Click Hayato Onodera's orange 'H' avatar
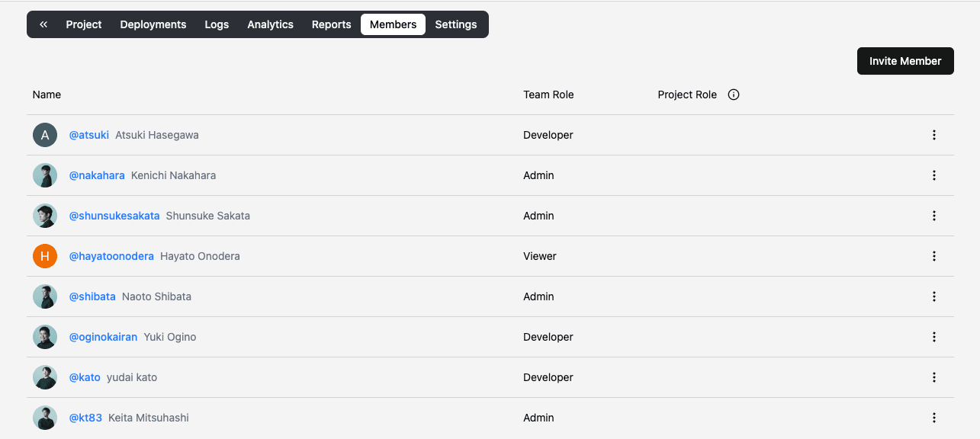The image size is (980, 439). point(45,256)
